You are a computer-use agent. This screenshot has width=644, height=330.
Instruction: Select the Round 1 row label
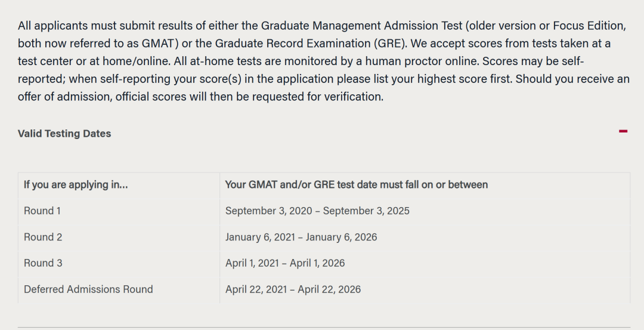[x=42, y=211]
